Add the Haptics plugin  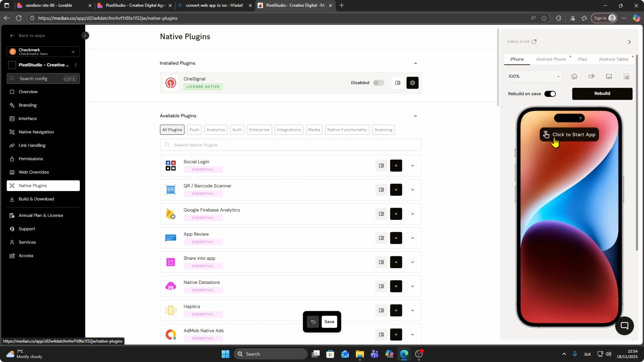(396, 310)
